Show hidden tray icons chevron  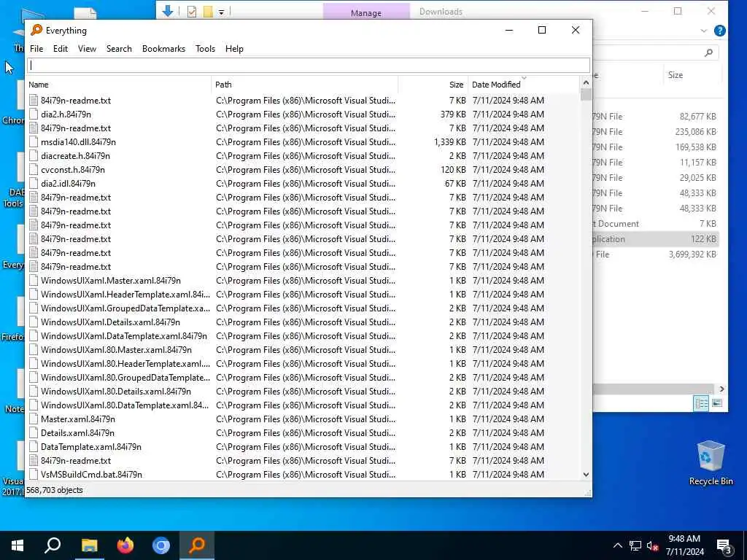pyautogui.click(x=617, y=545)
